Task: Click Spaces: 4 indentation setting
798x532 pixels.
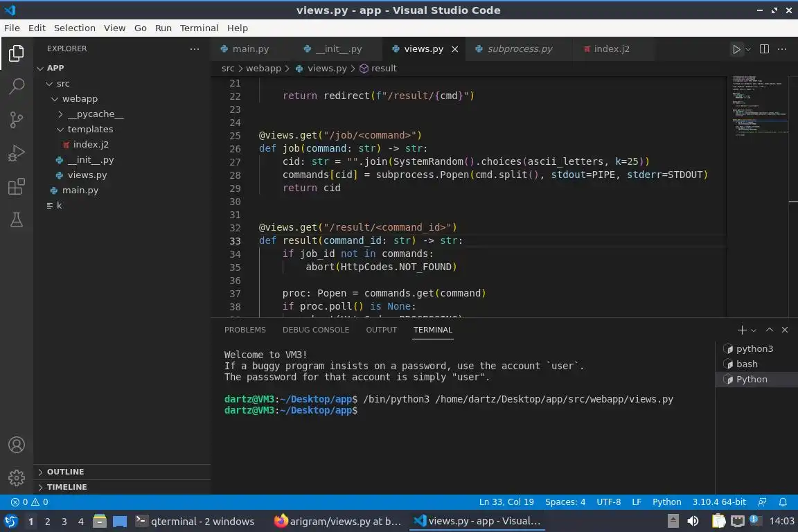Action: (565, 502)
